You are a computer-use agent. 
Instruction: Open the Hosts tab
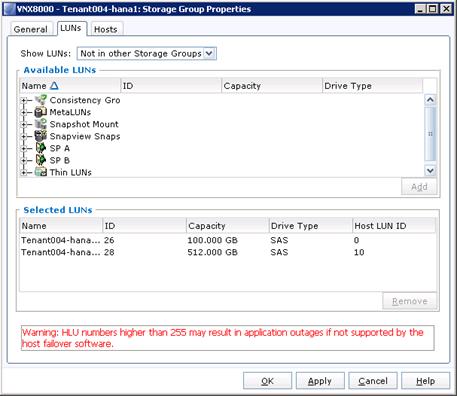[x=106, y=29]
